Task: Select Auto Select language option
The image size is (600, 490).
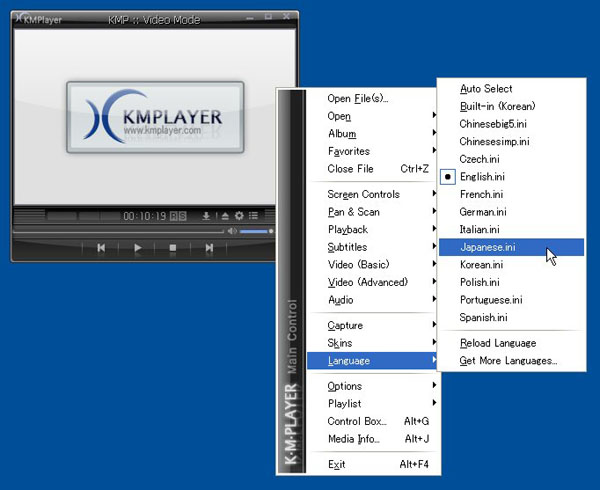Action: pyautogui.click(x=512, y=89)
